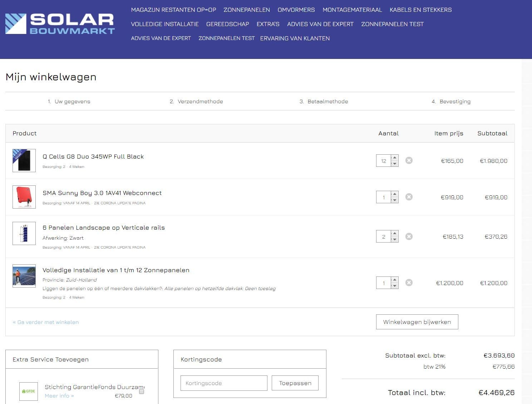Go to Omvormers category
The height and width of the screenshot is (404, 532).
(296, 10)
